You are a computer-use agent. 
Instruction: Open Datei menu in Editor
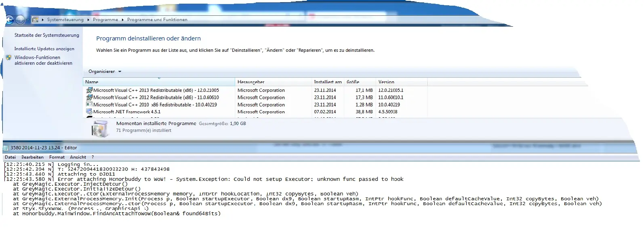11,157
